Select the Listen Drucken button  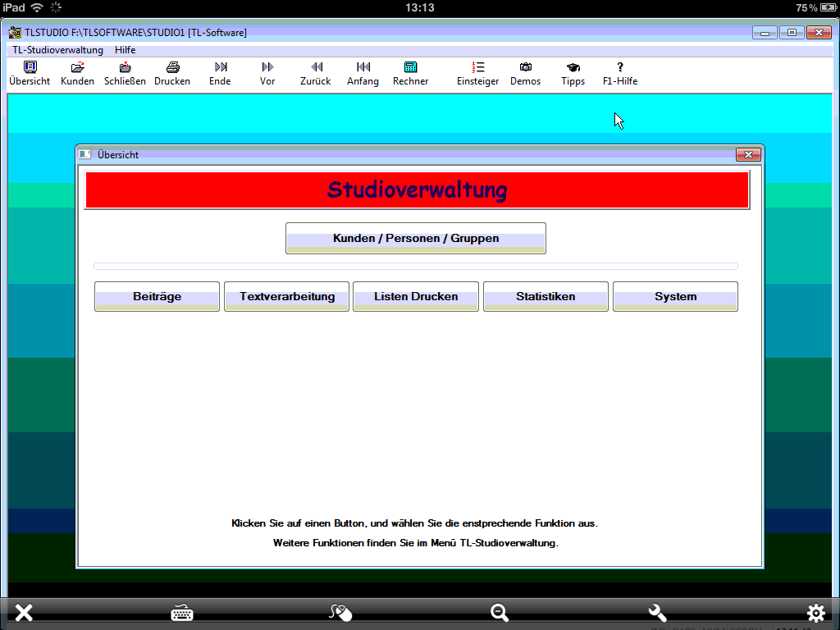(x=416, y=297)
